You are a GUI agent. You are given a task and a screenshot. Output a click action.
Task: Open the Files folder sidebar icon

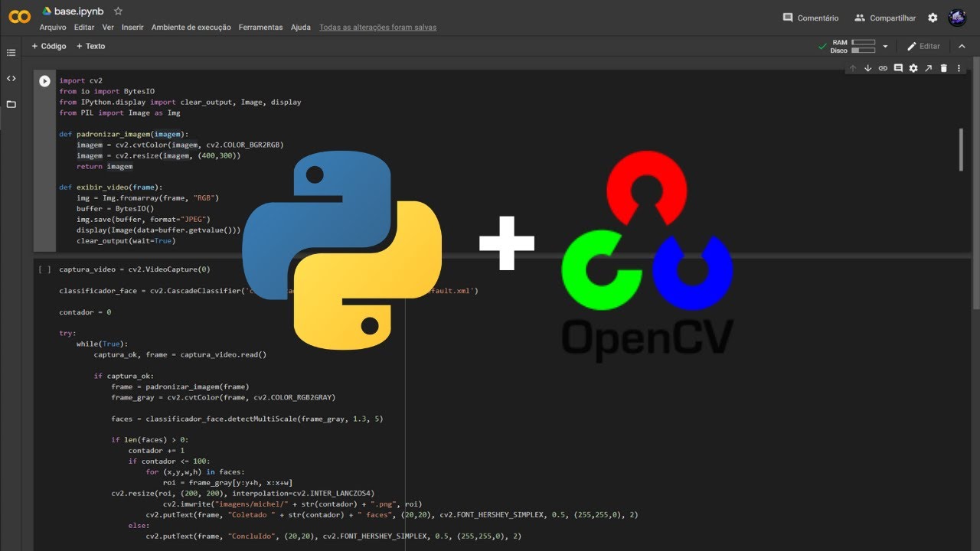tap(11, 104)
